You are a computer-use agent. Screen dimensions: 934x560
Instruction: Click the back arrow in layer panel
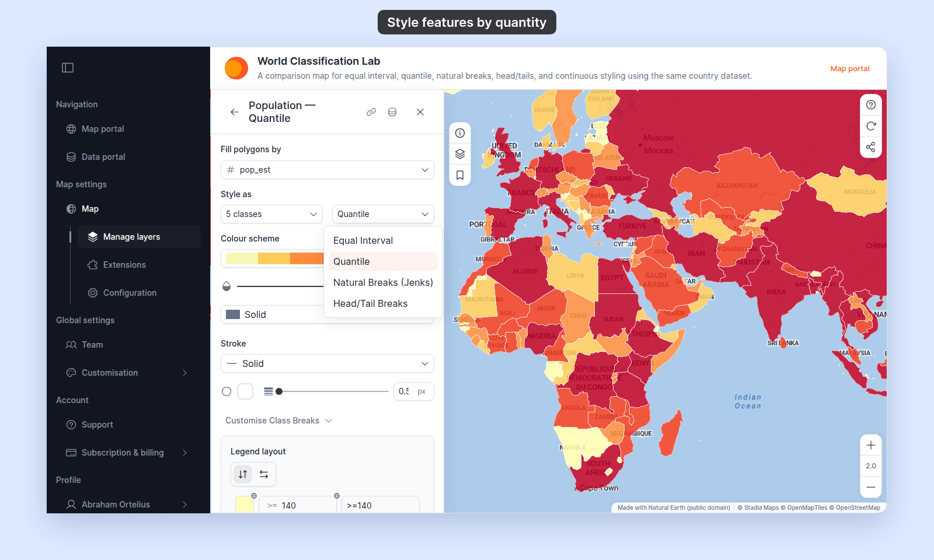pos(234,112)
